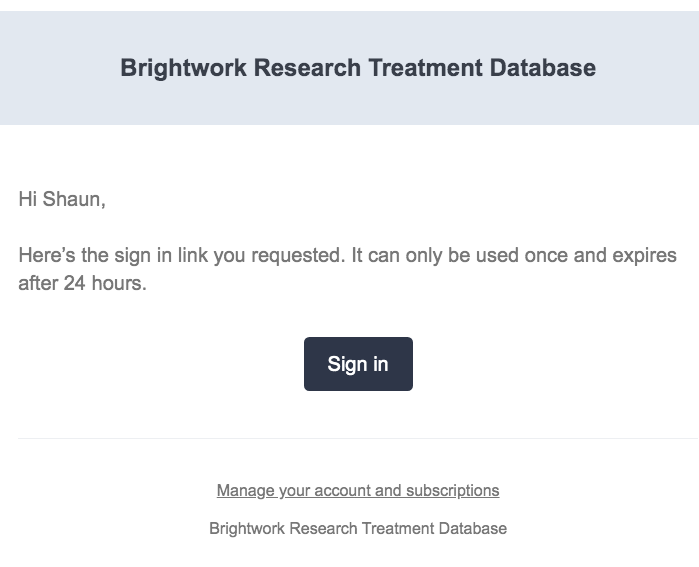The width and height of the screenshot is (699, 567).
Task: Open Manage your account and subscriptions link
Action: tap(358, 490)
